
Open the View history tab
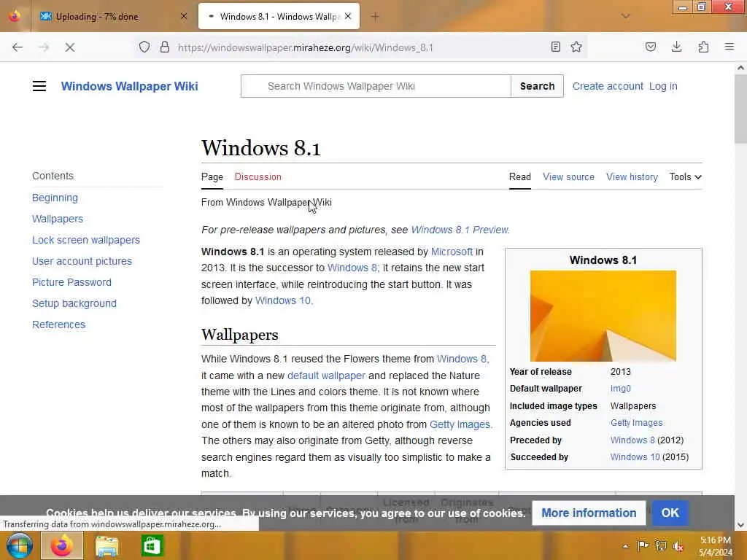(x=632, y=177)
